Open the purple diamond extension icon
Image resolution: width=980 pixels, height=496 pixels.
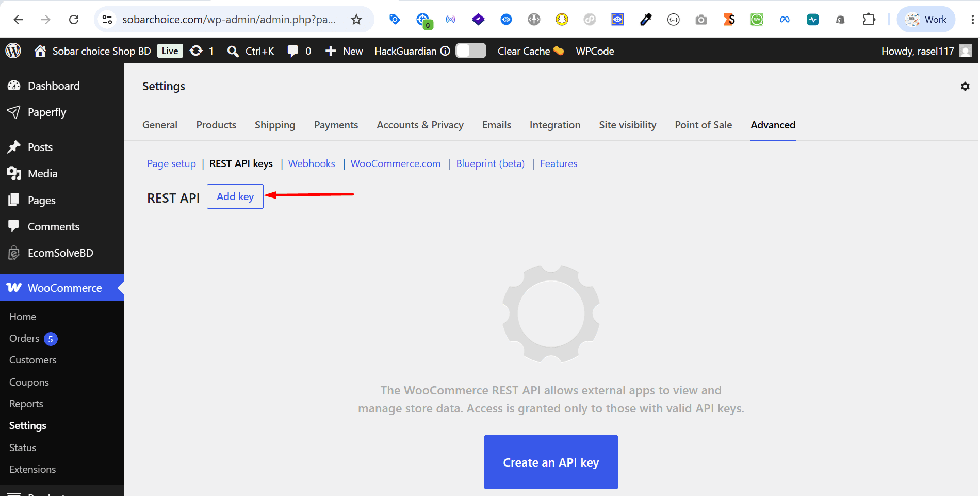pyautogui.click(x=479, y=20)
